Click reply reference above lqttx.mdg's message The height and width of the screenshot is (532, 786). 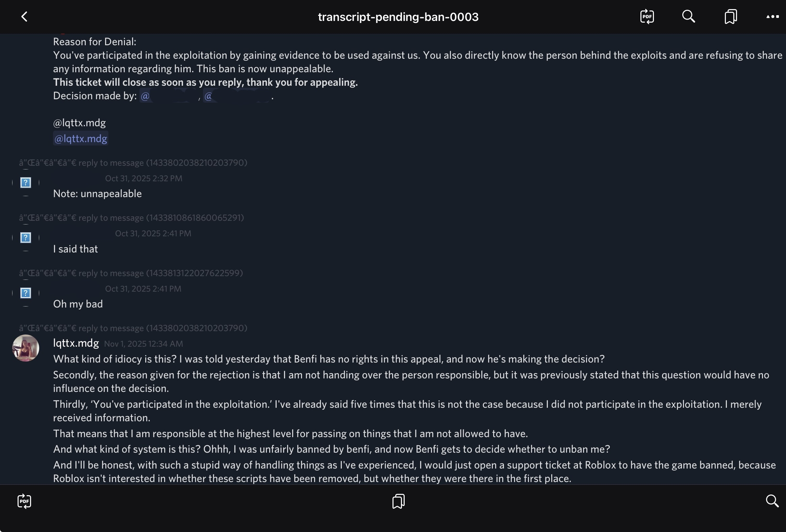pos(133,328)
